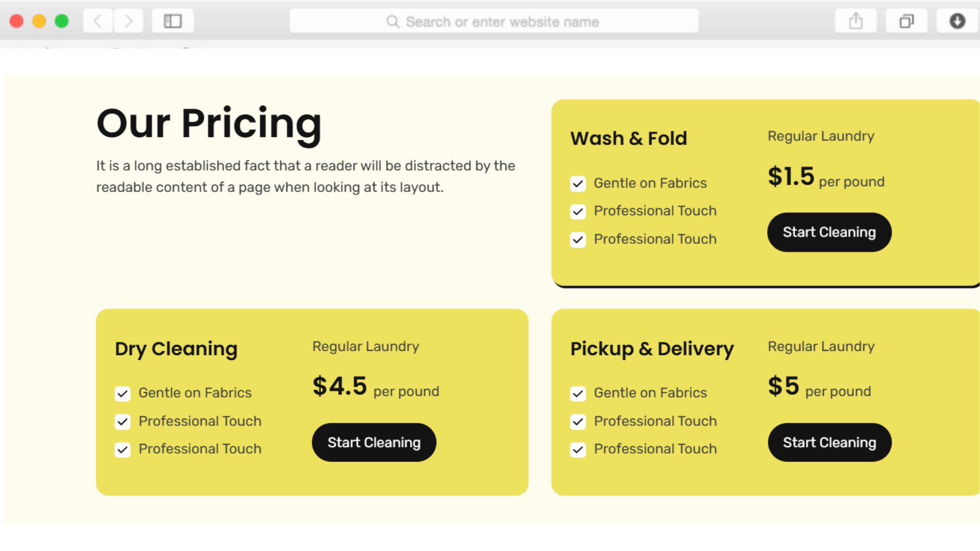Toggle Gentle on Fabrics checkbox under Dry Cleaning
The width and height of the screenshot is (980, 551).
(122, 394)
